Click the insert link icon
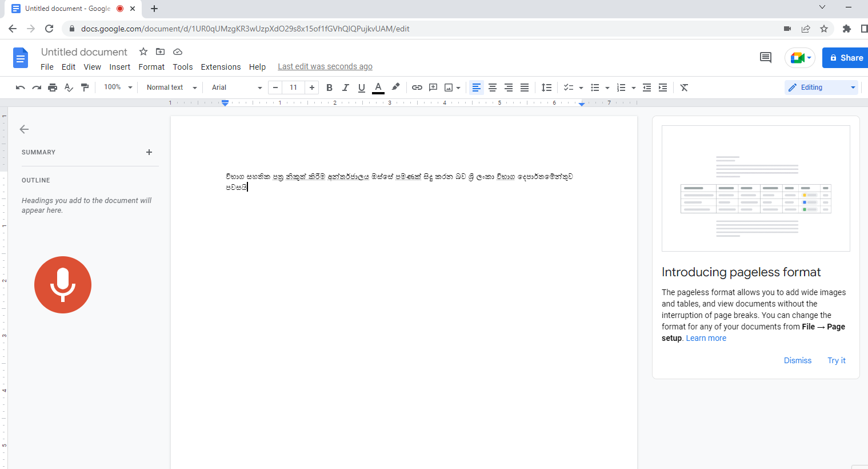 point(417,88)
